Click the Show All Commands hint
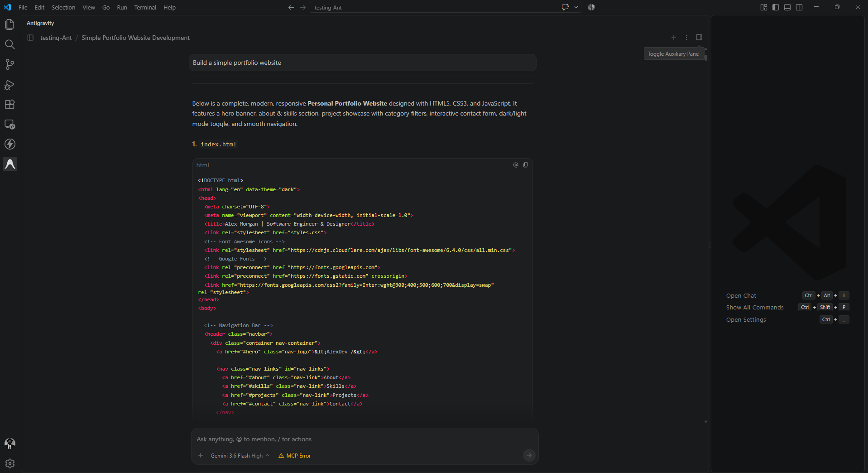Viewport: 868px width, 473px height. [755, 307]
